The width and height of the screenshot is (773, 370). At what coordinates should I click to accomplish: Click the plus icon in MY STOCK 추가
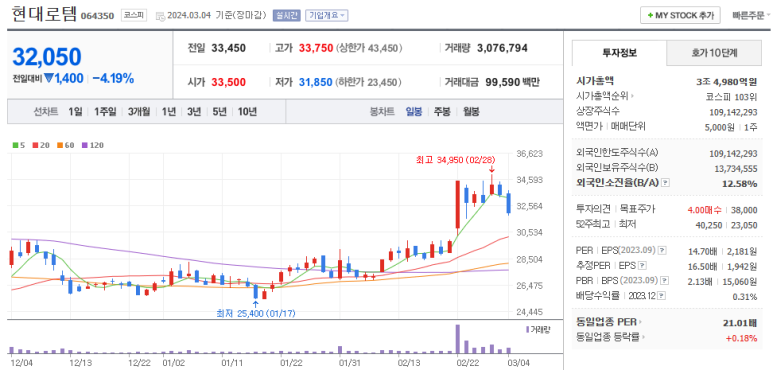point(650,15)
